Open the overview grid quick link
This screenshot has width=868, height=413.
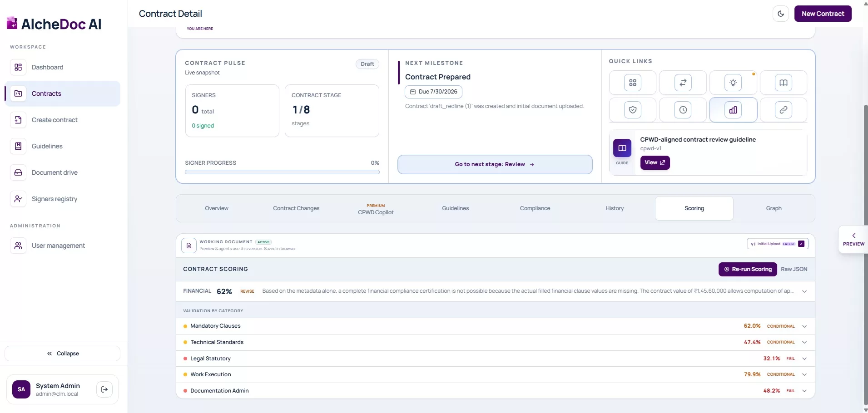coord(632,83)
